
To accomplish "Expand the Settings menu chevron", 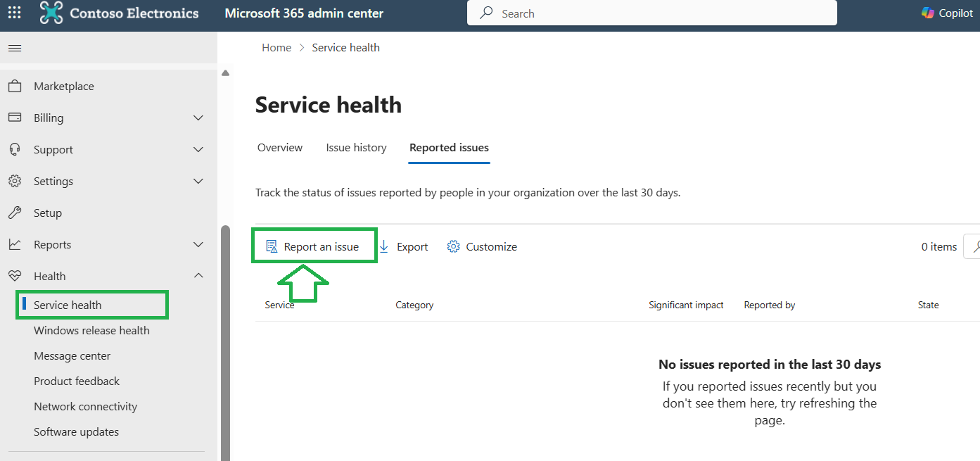I will (x=198, y=181).
